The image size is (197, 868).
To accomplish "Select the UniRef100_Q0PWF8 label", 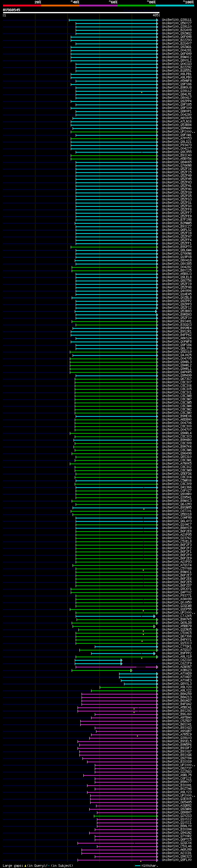I will pyautogui.click(x=177, y=342).
